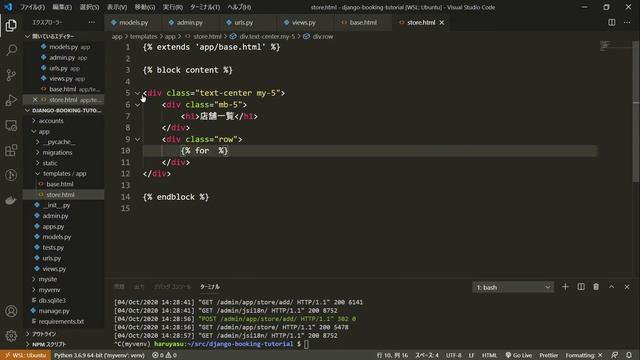Close the terminal panel

tap(627, 287)
